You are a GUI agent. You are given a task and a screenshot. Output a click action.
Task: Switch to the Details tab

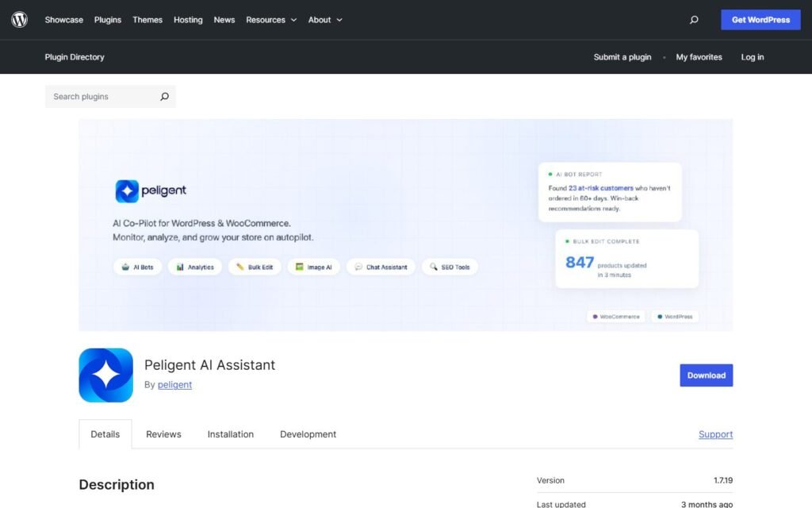105,434
